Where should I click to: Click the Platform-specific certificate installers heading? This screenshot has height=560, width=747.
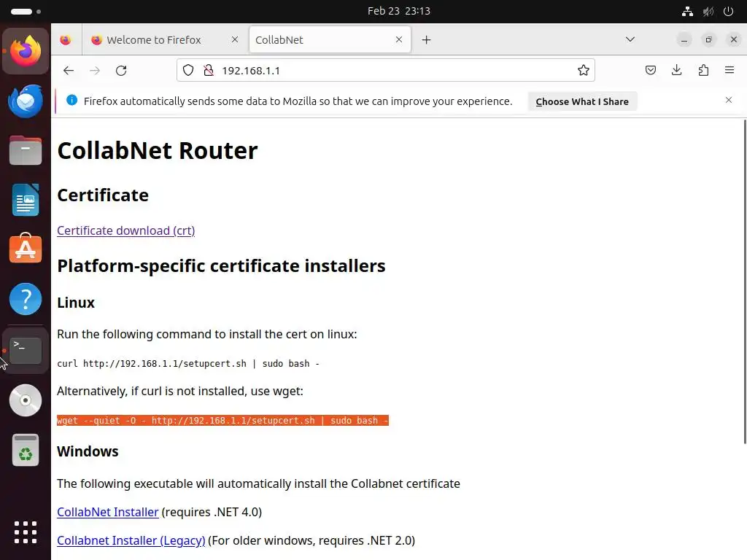pos(221,266)
